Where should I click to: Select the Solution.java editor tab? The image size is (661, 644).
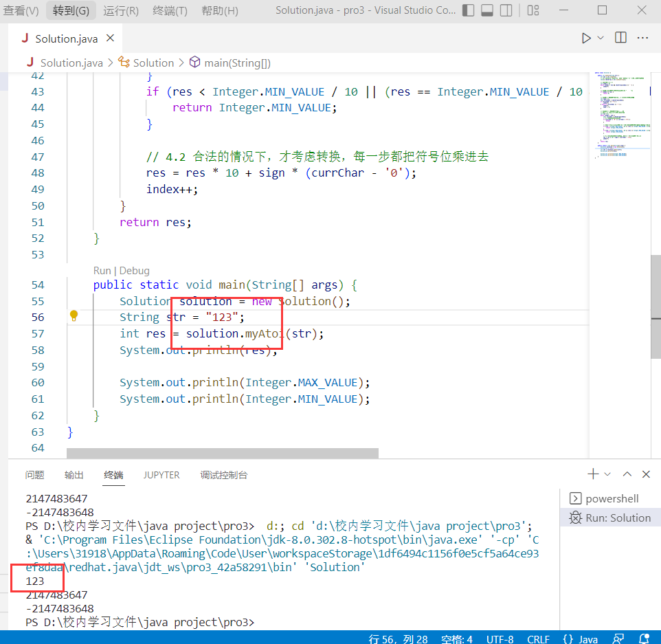[66, 38]
